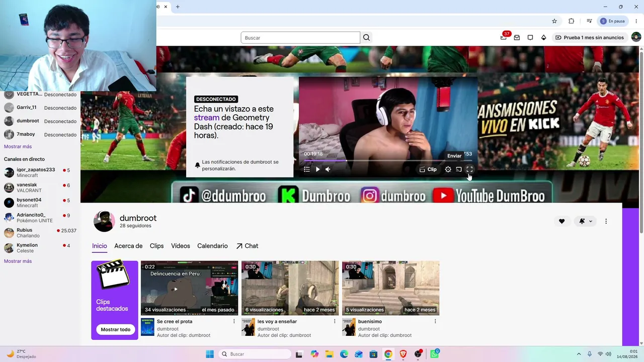The image size is (644, 362).
Task: Open the Calendario tab
Action: point(212,246)
